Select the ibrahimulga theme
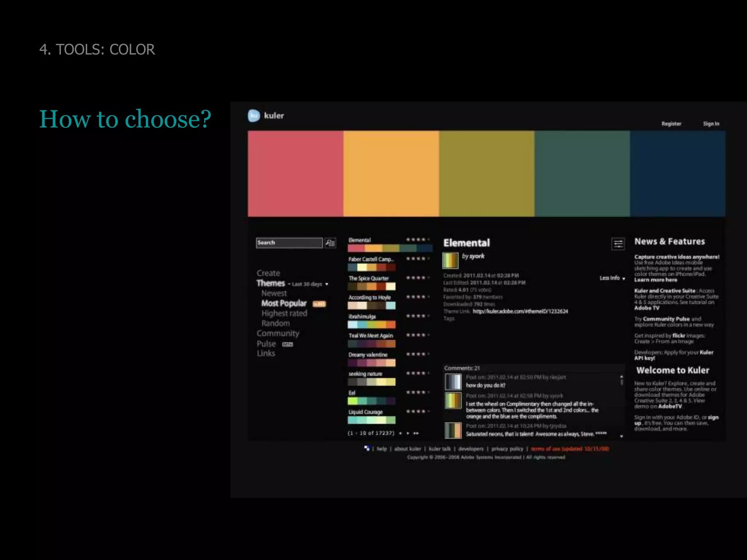 [x=390, y=321]
